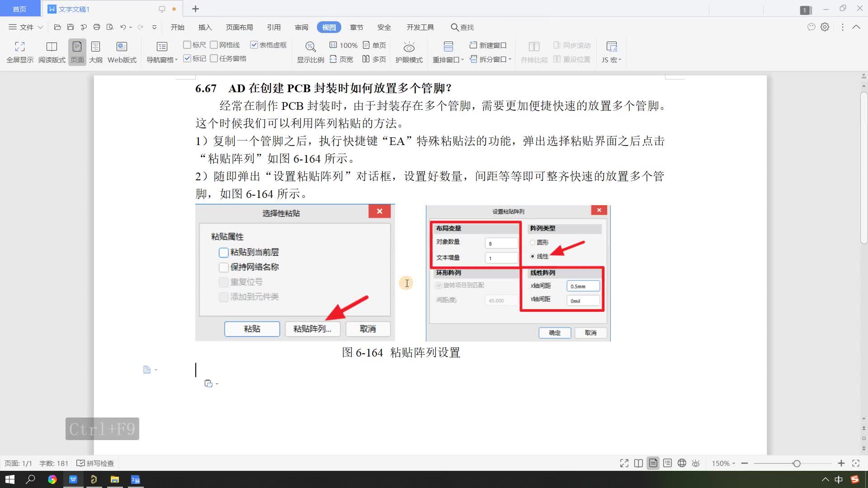This screenshot has height=488, width=868.
Task: Expand the undo history dropdown arrow
Action: tap(131, 27)
